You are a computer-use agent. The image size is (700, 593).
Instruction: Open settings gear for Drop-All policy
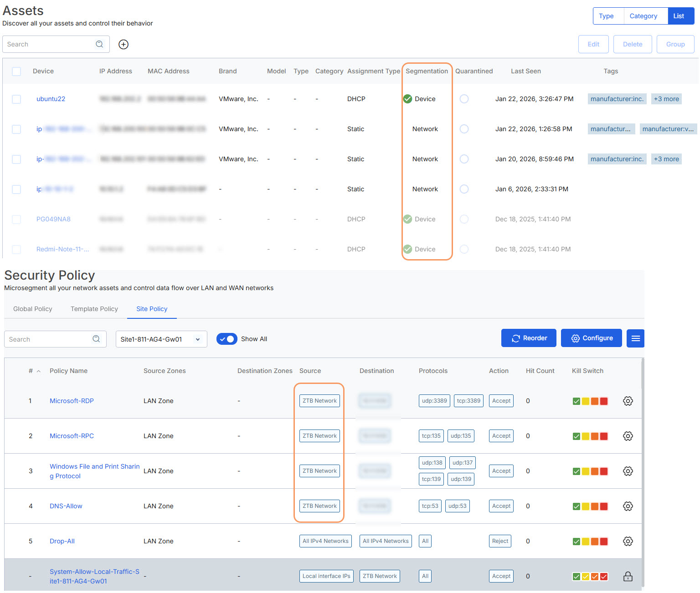628,541
